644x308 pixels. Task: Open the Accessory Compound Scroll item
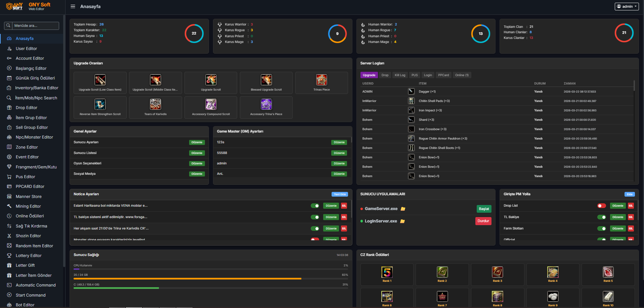point(211,107)
